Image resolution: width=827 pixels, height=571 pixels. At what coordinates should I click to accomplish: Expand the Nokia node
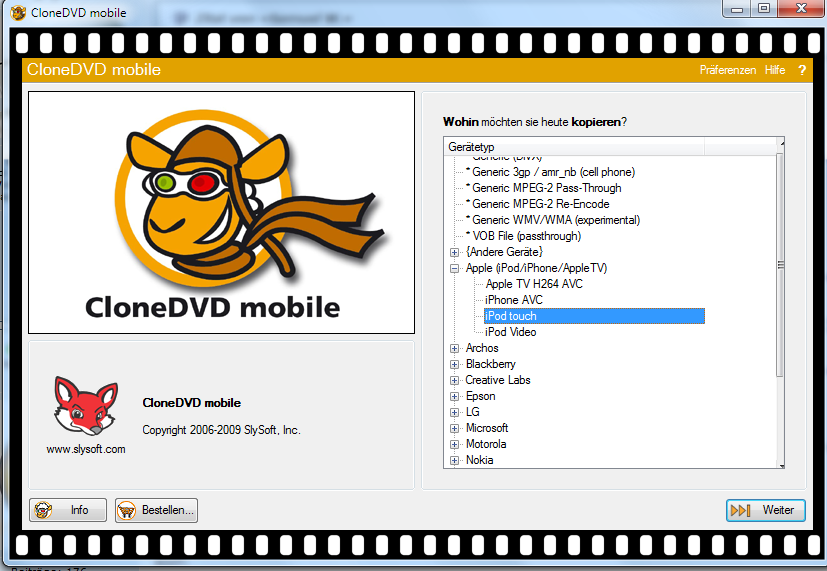(x=454, y=460)
